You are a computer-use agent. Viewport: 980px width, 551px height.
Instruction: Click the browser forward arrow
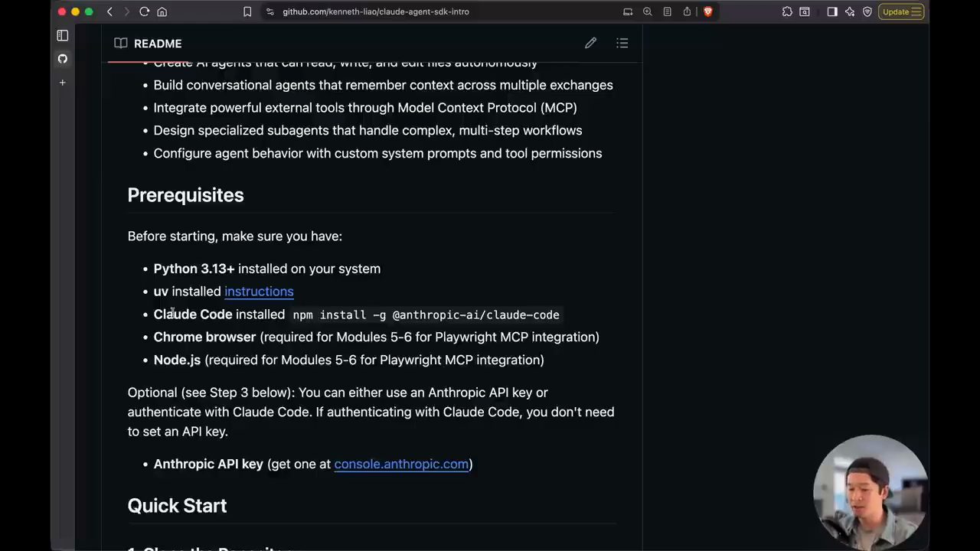coord(126,11)
